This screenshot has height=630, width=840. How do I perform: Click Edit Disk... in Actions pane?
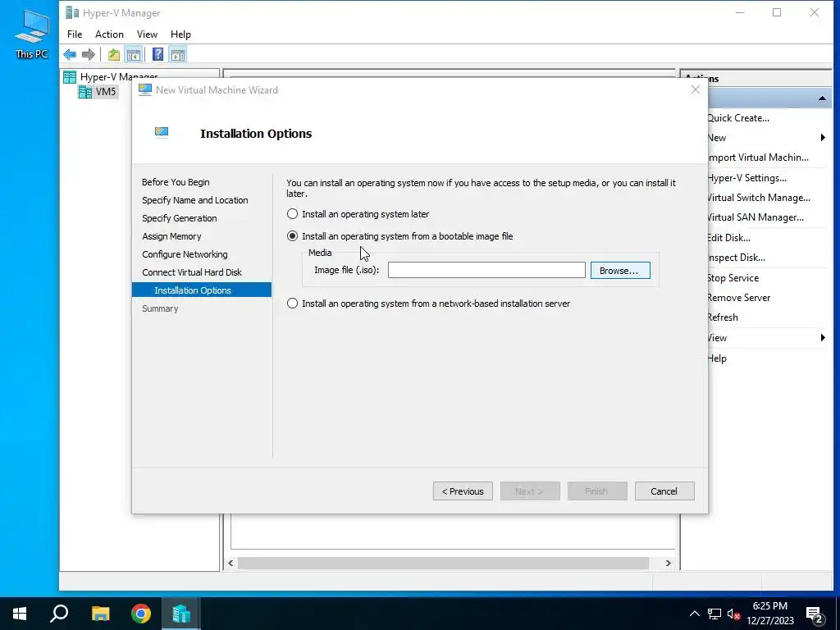[728, 238]
